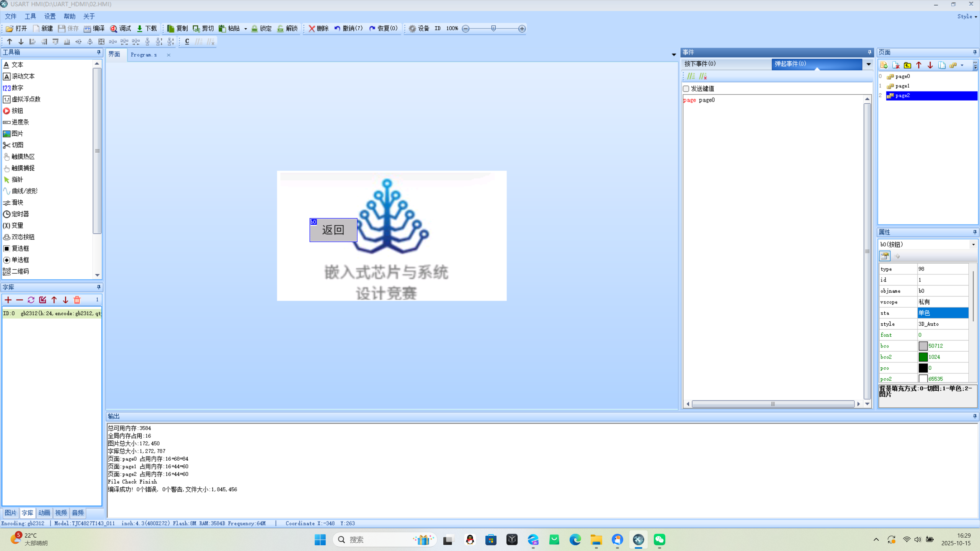Screen dimensions: 980x551
Task: Select page1 in the page list
Action: click(902, 86)
